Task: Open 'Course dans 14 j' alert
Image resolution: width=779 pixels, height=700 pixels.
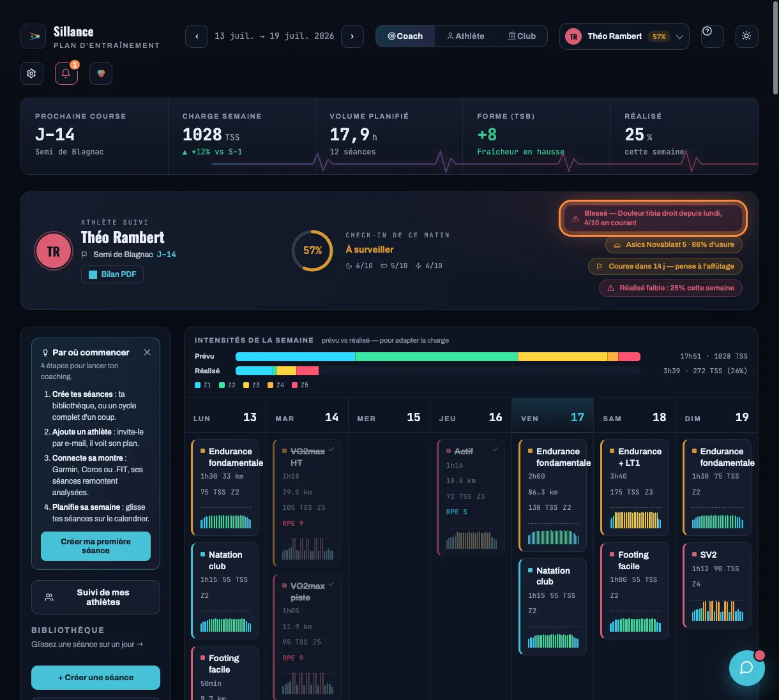Action: (x=665, y=267)
